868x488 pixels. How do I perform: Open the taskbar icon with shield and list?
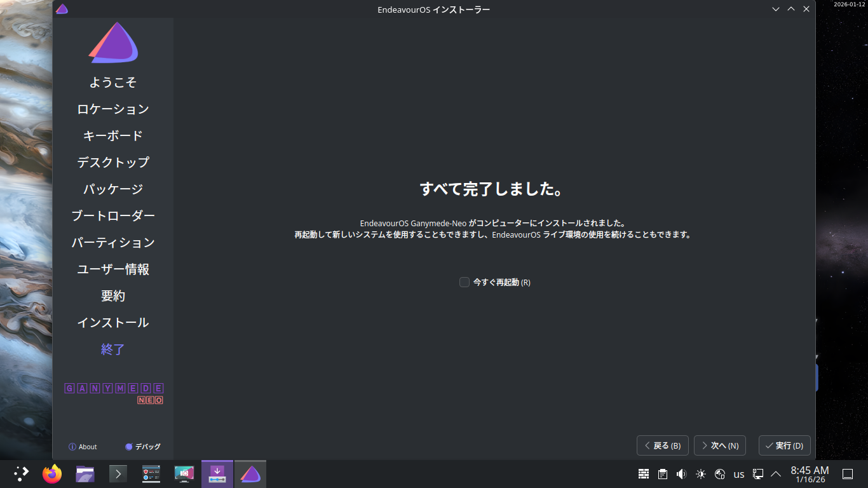(x=151, y=473)
